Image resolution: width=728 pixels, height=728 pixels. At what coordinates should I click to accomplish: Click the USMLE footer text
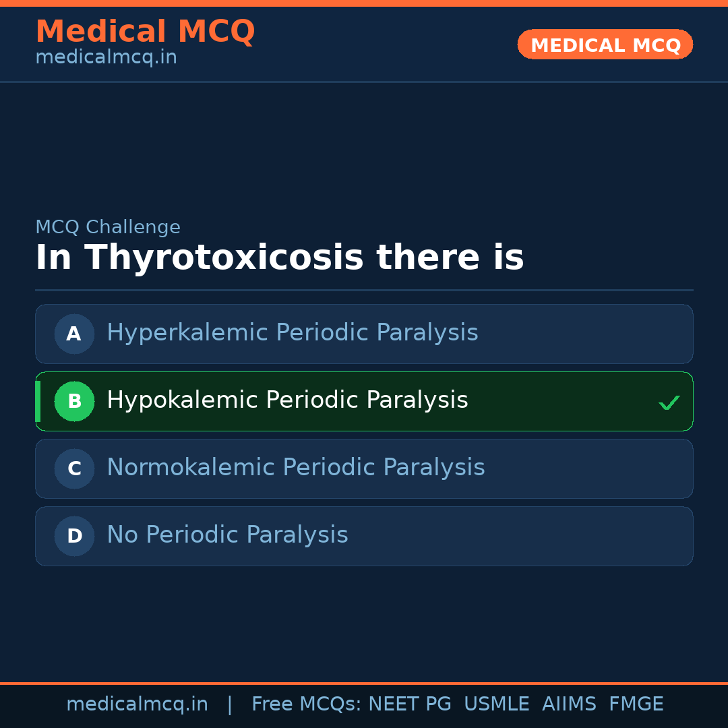pos(497,704)
